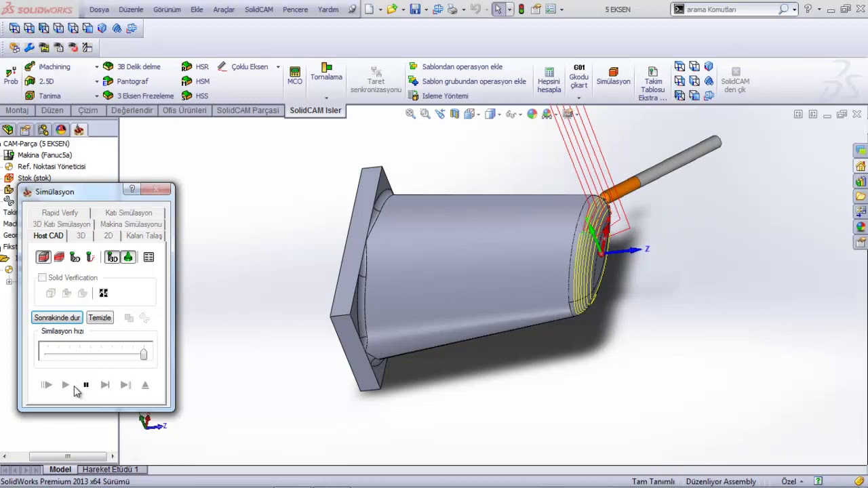Toggle green tool holder display
Image resolution: width=868 pixels, height=488 pixels.
[x=127, y=257]
